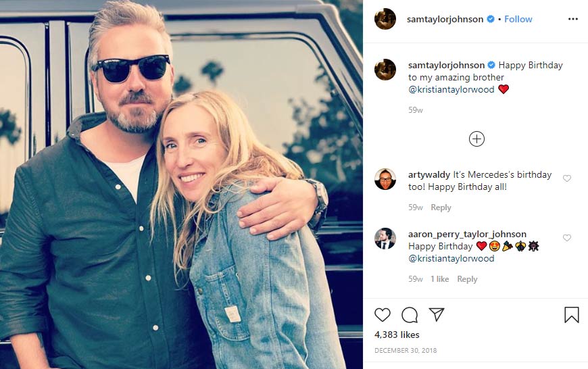Click the @kristiantaylorwood mention in the caption
The height and width of the screenshot is (369, 588).
tap(451, 89)
